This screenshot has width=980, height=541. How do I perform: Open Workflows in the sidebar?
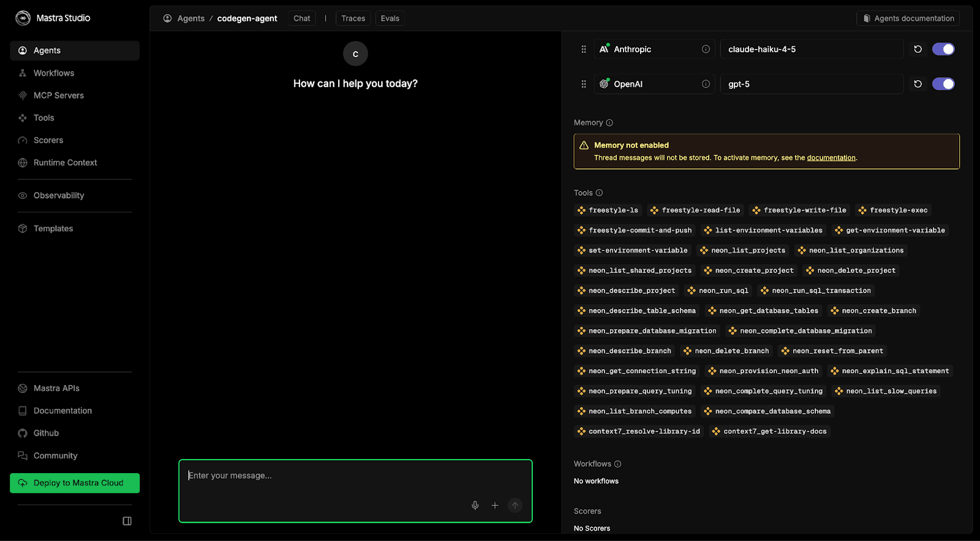point(54,73)
